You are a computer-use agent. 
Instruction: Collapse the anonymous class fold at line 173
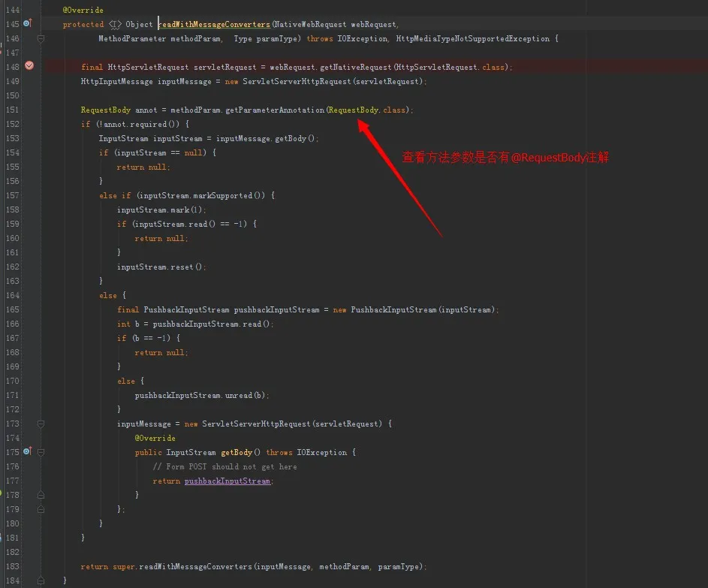[x=41, y=424]
